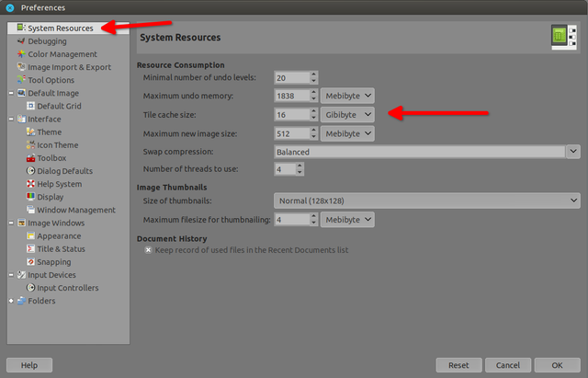The width and height of the screenshot is (588, 378).
Task: Decrease Maximum filesize for thumbnailing value
Action: (314, 223)
